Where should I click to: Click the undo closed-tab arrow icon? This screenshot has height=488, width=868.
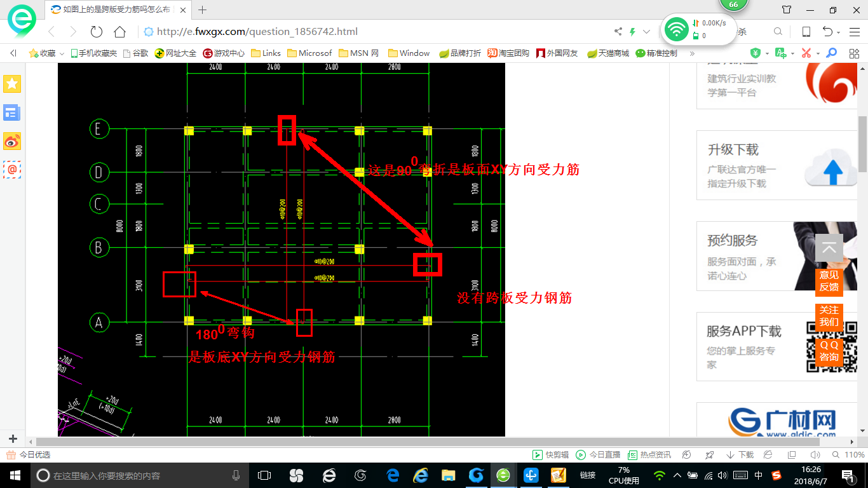(828, 32)
